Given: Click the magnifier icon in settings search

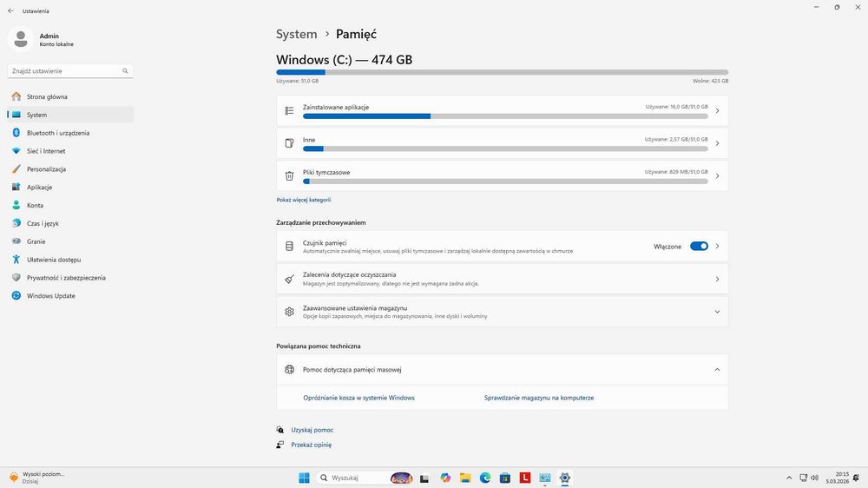Looking at the screenshot, I should coord(125,71).
